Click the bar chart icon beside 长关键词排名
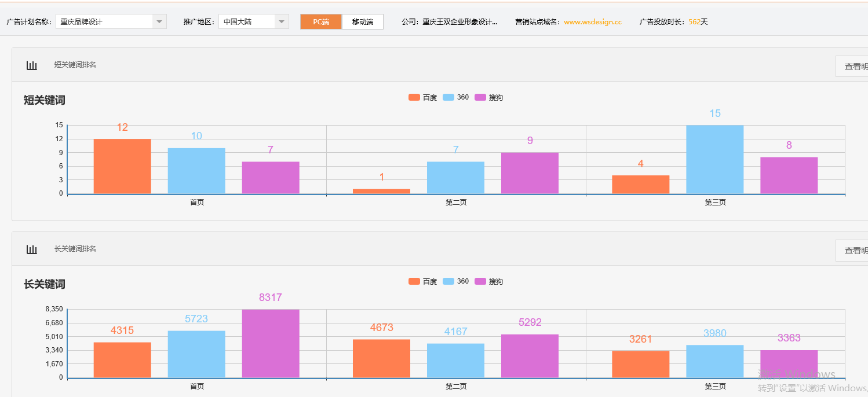Image resolution: width=868 pixels, height=397 pixels. click(x=31, y=248)
